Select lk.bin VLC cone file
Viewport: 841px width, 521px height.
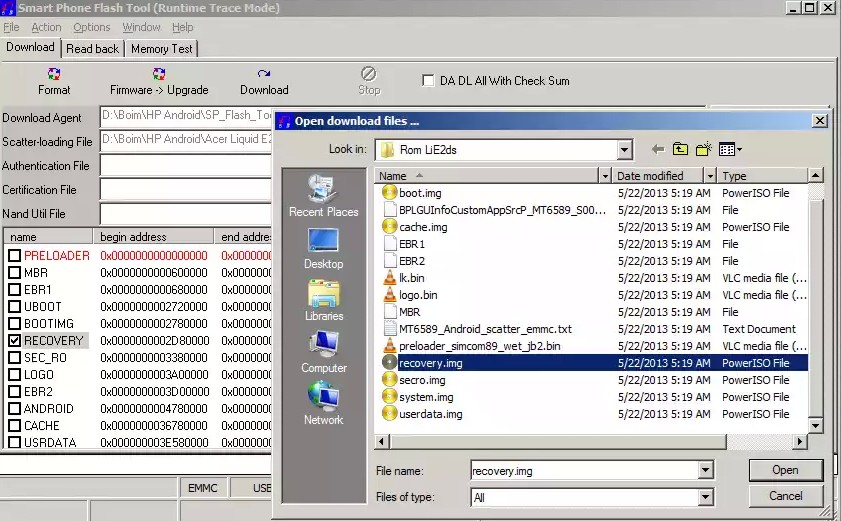[x=389, y=278]
